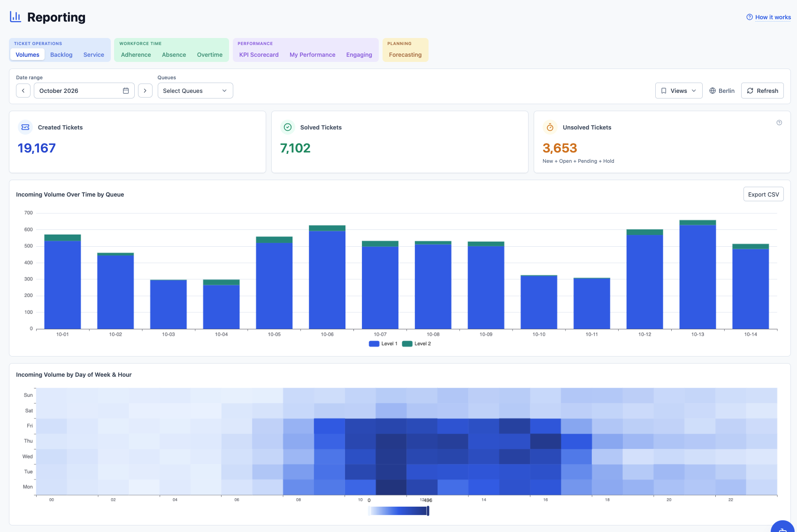Image resolution: width=797 pixels, height=532 pixels.
Task: Select the Adherence tab
Action: point(136,54)
